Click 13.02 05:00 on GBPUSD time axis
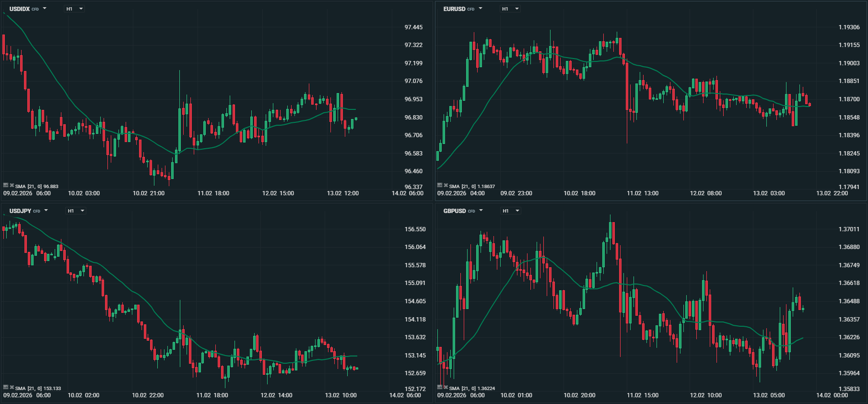The width and height of the screenshot is (868, 404). (x=769, y=395)
